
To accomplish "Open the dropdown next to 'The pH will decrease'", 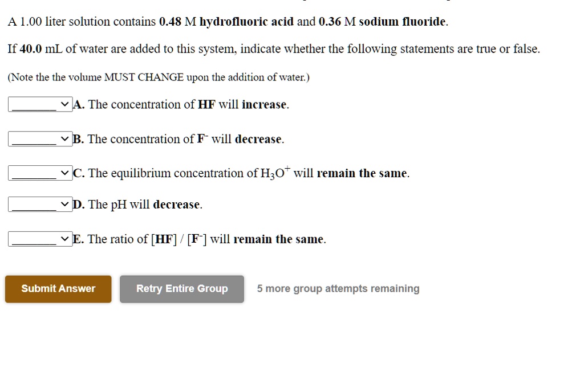I will (x=39, y=203).
